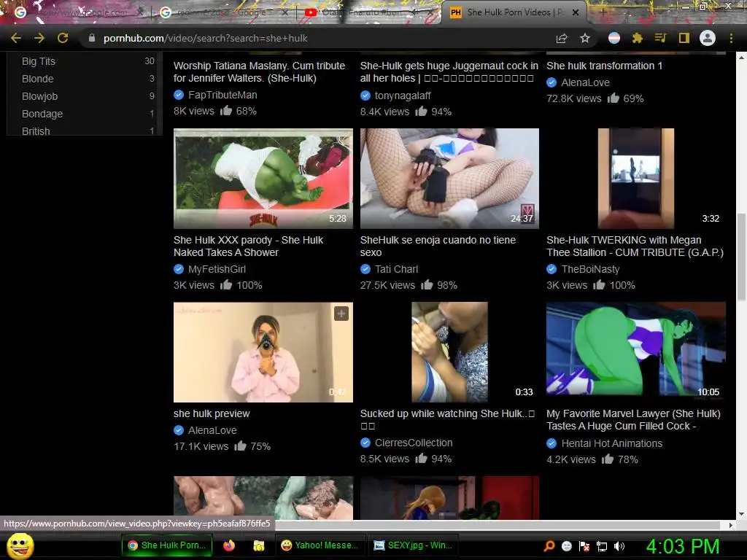Open the Chrome three-dot menu
Screen dimensions: 747x560
click(x=731, y=38)
